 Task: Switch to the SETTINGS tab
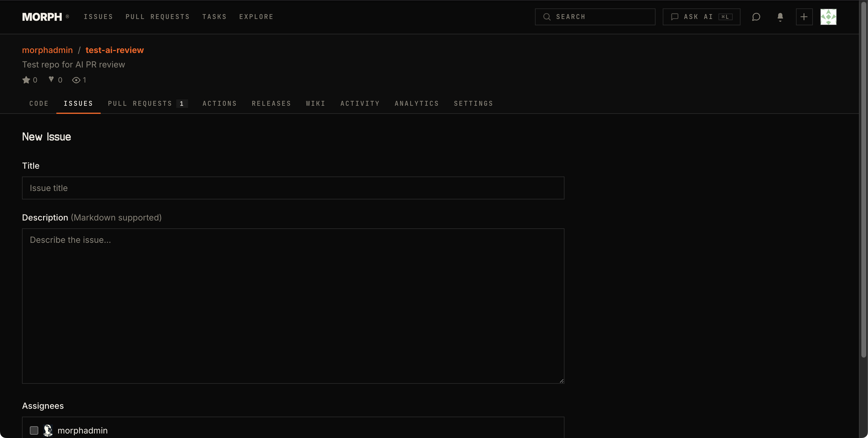click(x=473, y=103)
